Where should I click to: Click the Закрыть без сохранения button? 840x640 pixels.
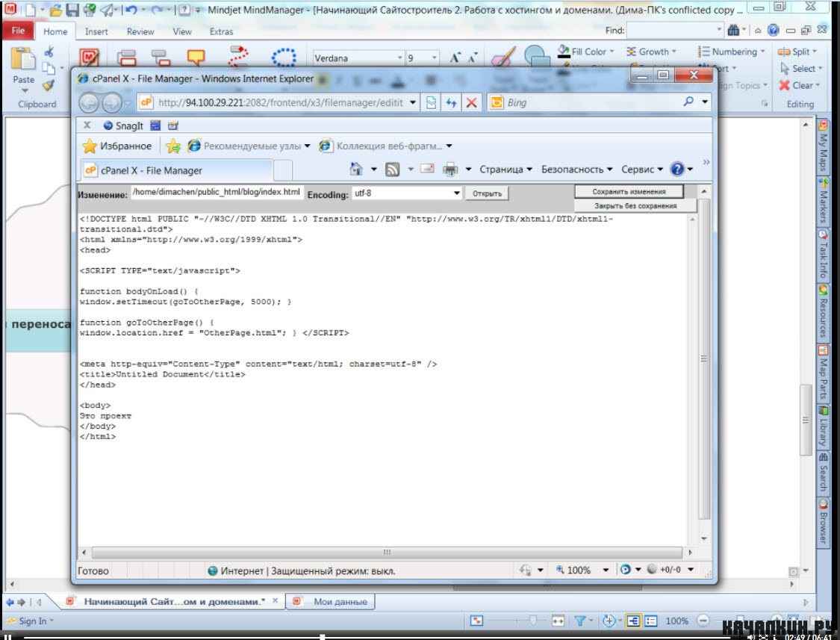point(635,206)
